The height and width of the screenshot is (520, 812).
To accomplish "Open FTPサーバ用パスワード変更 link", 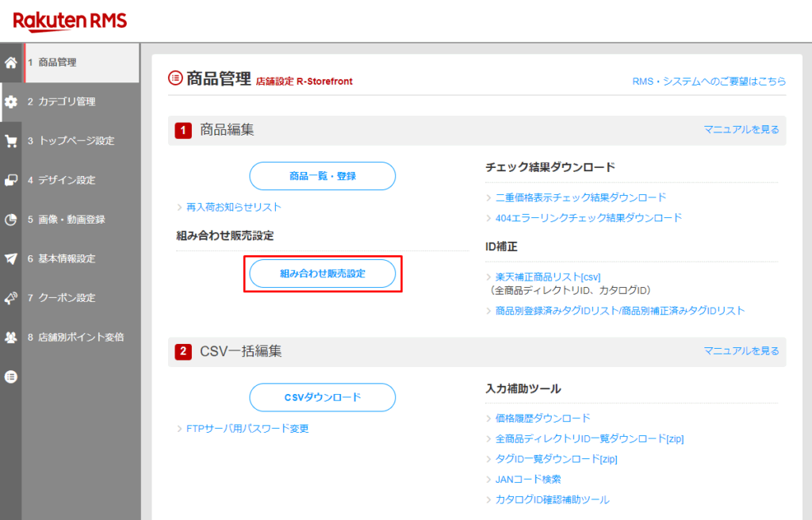I will pyautogui.click(x=247, y=429).
